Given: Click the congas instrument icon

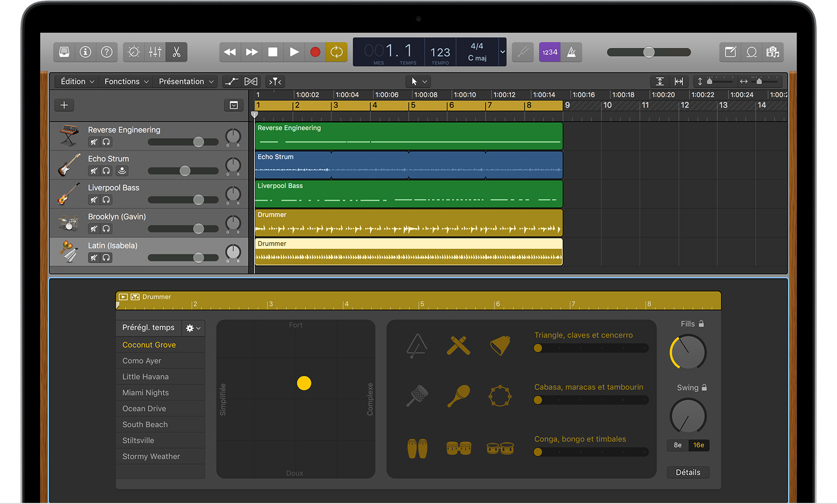Looking at the screenshot, I should (x=417, y=448).
